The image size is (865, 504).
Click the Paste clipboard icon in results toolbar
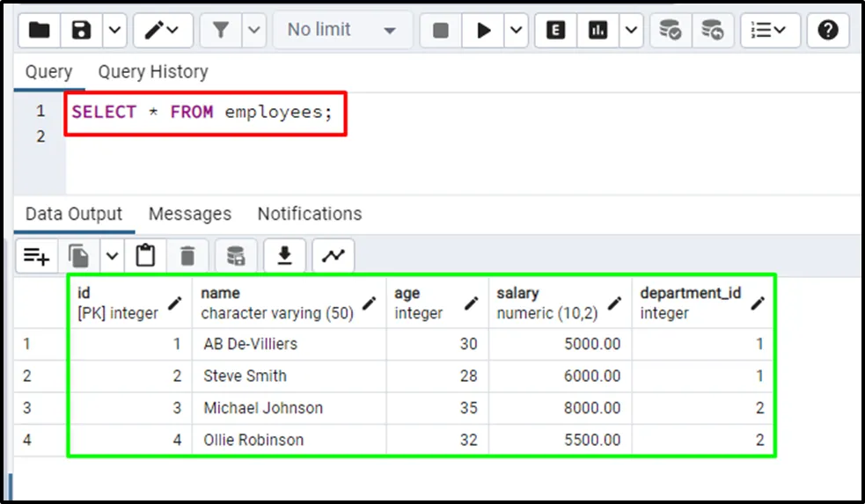(x=145, y=256)
